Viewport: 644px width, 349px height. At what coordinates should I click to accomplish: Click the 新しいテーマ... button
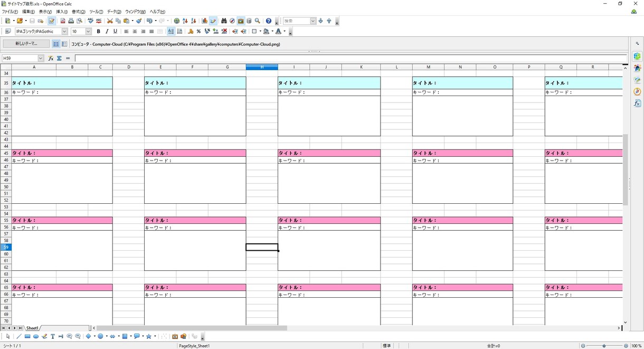26,44
